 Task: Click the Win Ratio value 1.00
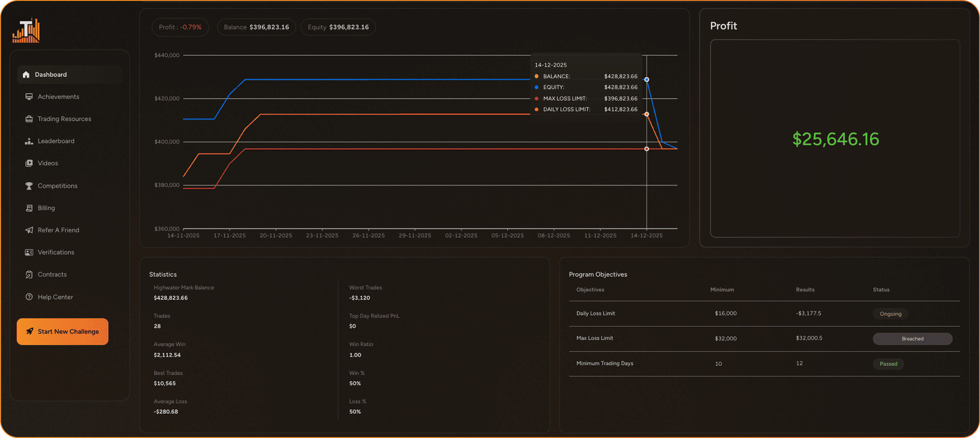click(x=355, y=355)
